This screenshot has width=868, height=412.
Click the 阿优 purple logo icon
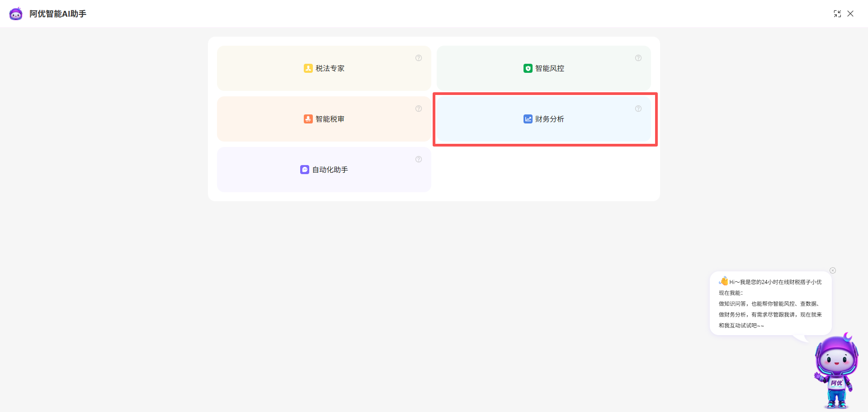coord(16,14)
